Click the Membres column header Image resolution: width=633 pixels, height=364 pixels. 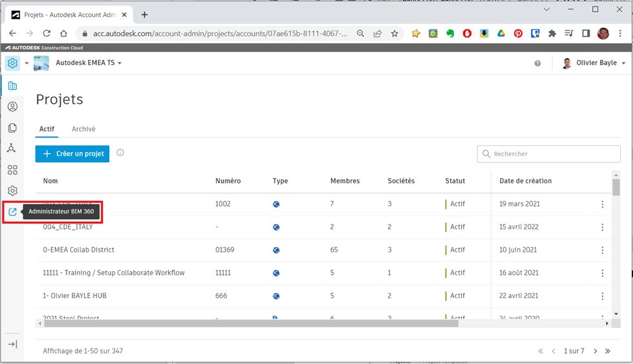tap(345, 181)
